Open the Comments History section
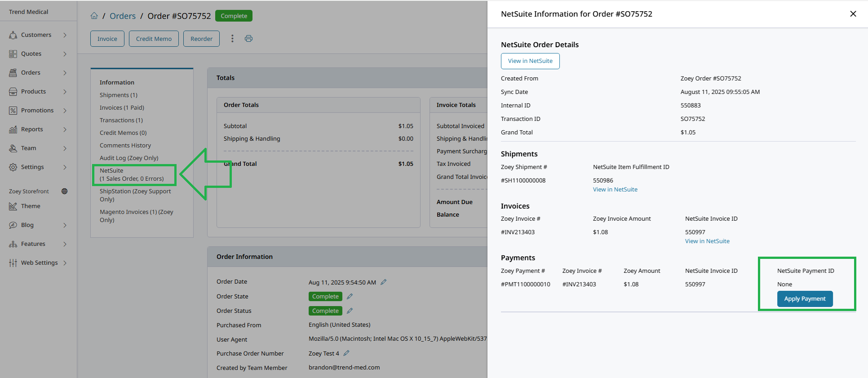868x378 pixels. click(125, 145)
